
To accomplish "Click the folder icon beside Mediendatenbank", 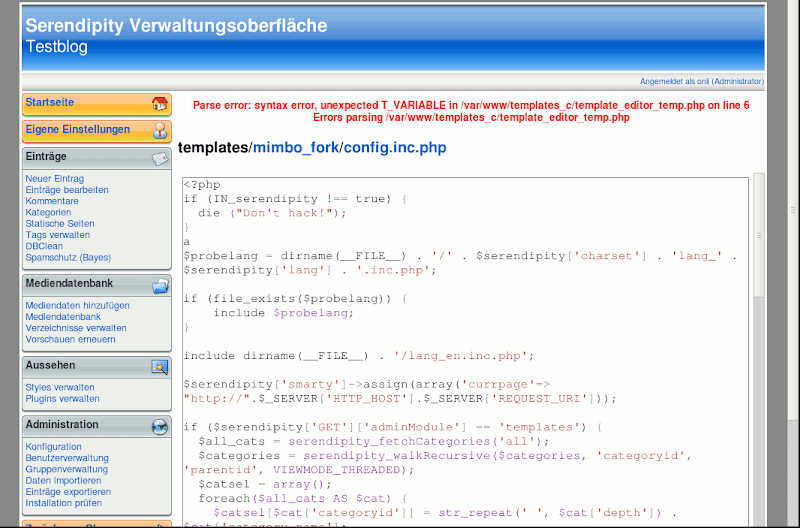I will 160,286.
